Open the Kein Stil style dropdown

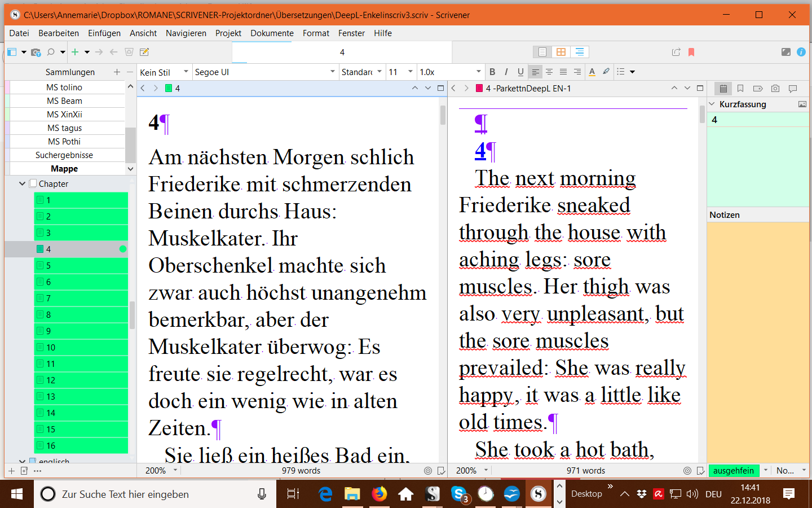point(164,72)
